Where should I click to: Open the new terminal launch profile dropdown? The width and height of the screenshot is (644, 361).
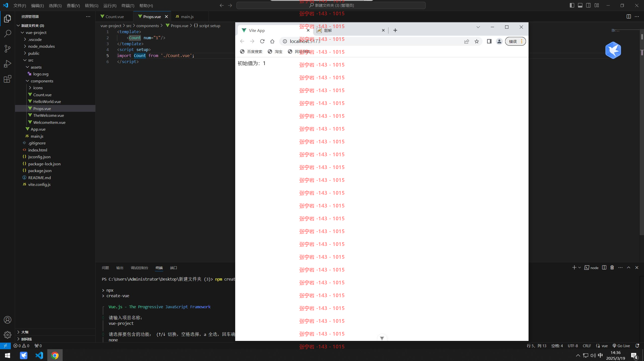click(580, 268)
